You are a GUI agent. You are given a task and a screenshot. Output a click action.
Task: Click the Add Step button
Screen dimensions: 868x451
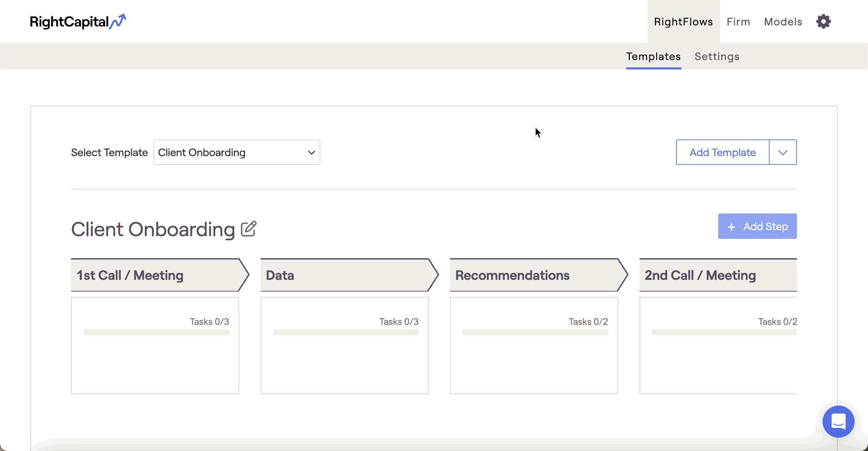[x=757, y=226]
